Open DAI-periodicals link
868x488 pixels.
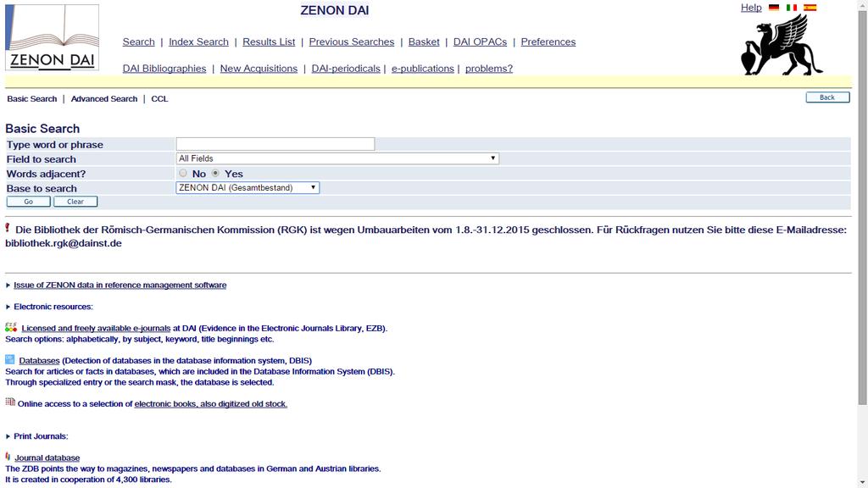(346, 69)
